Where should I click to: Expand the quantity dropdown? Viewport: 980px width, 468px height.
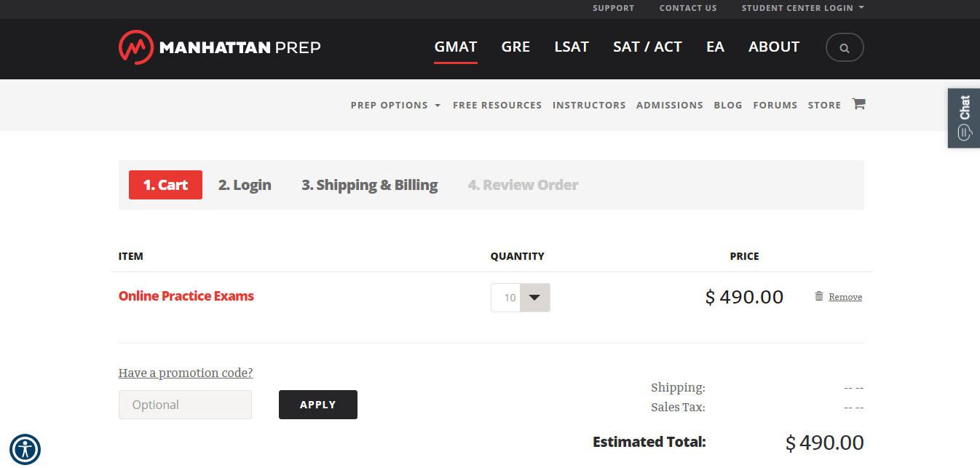tap(534, 298)
